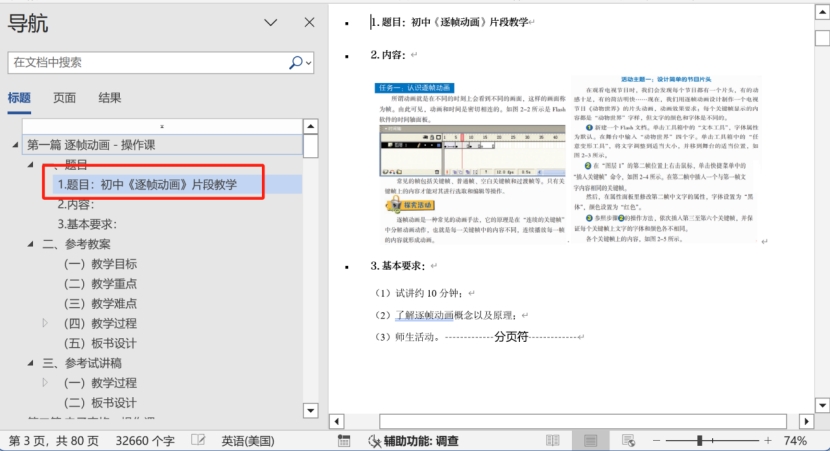
Task: Select the 3.基本要求 heading in navigation
Action: point(87,224)
